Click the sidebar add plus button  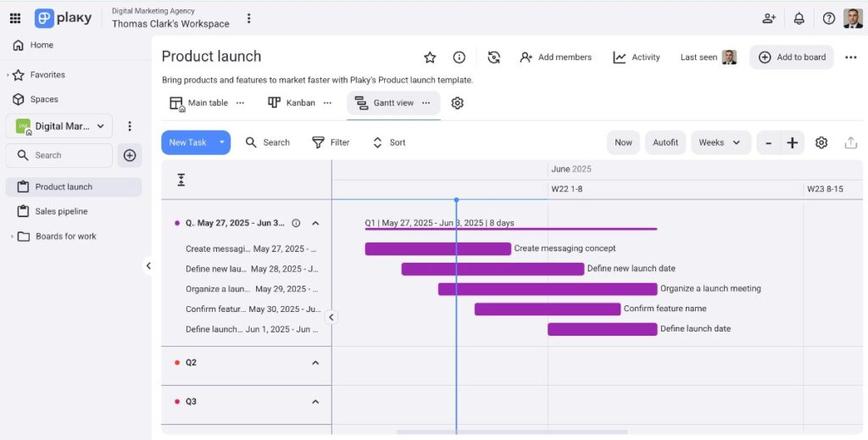coord(130,155)
